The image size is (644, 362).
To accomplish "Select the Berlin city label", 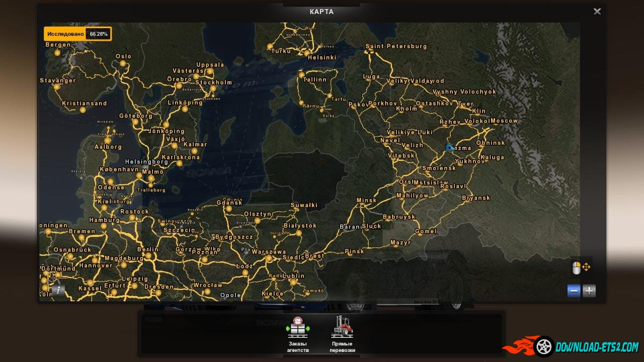I will pyautogui.click(x=148, y=249).
